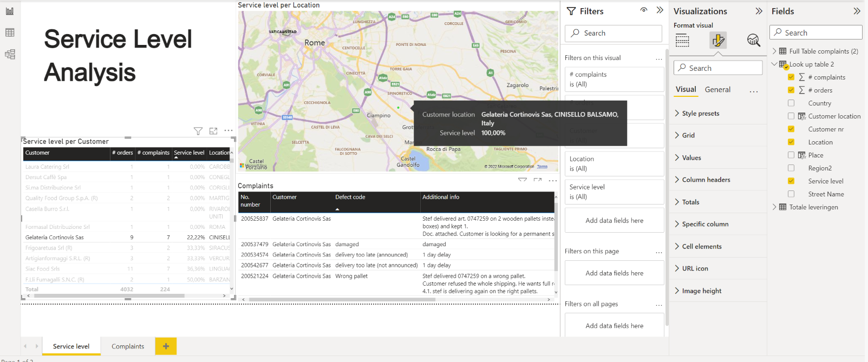Image resolution: width=868 pixels, height=362 pixels.
Task: Uncheck # orders field checkbox
Action: pos(791,90)
